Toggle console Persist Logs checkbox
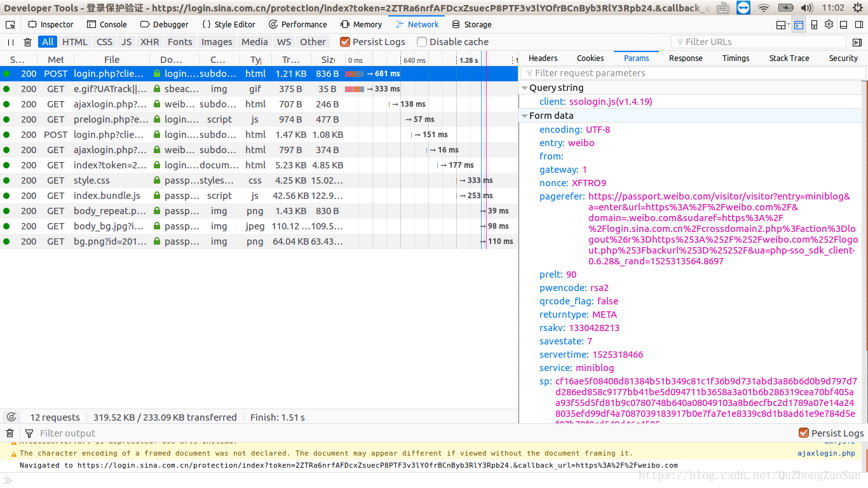The width and height of the screenshot is (868, 488). click(804, 433)
